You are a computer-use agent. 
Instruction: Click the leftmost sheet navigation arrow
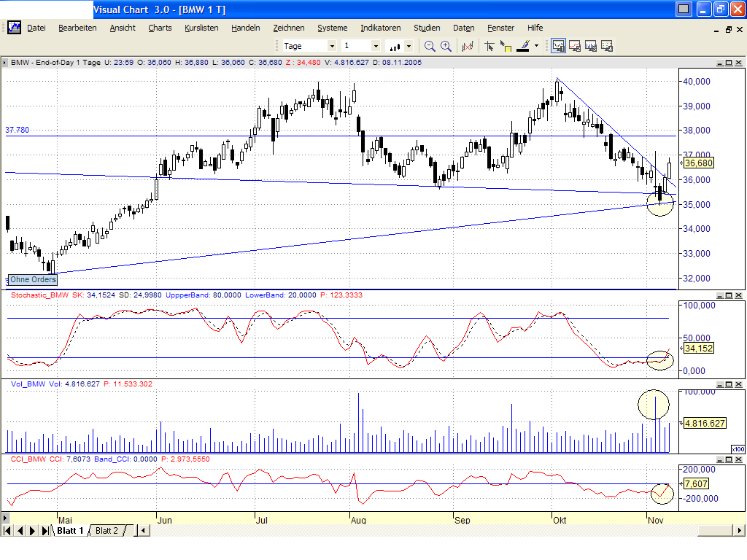(x=9, y=530)
